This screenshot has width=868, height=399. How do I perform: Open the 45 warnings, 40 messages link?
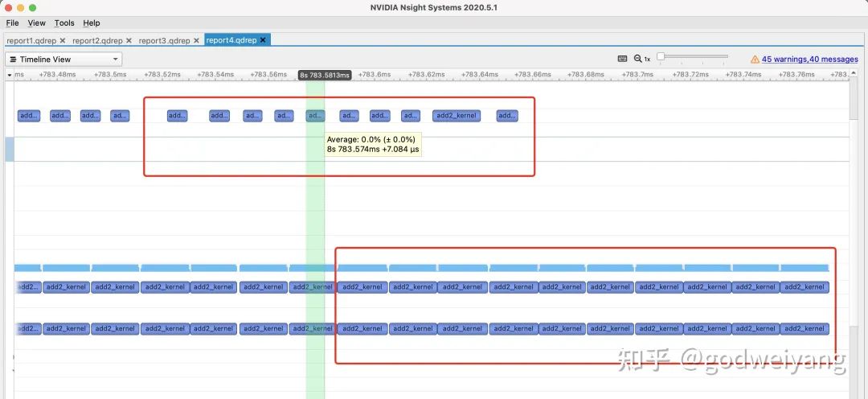(810, 60)
